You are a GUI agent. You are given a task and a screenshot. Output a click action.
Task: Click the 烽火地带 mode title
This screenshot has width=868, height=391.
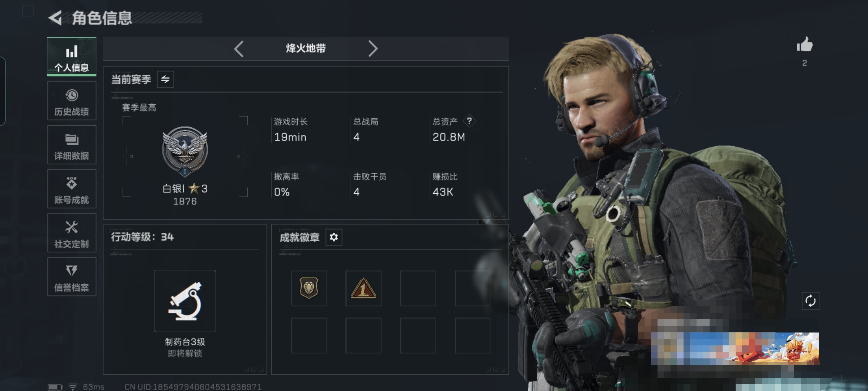306,49
